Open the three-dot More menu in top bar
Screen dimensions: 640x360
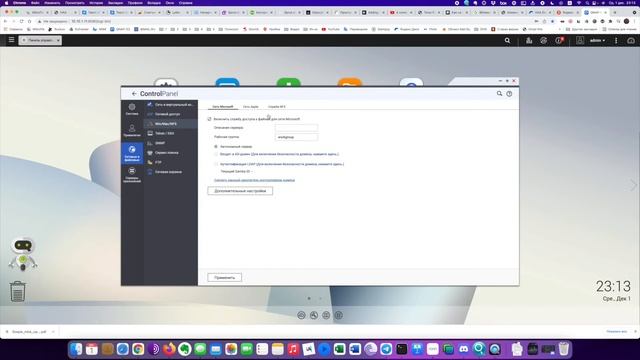[x=616, y=40]
